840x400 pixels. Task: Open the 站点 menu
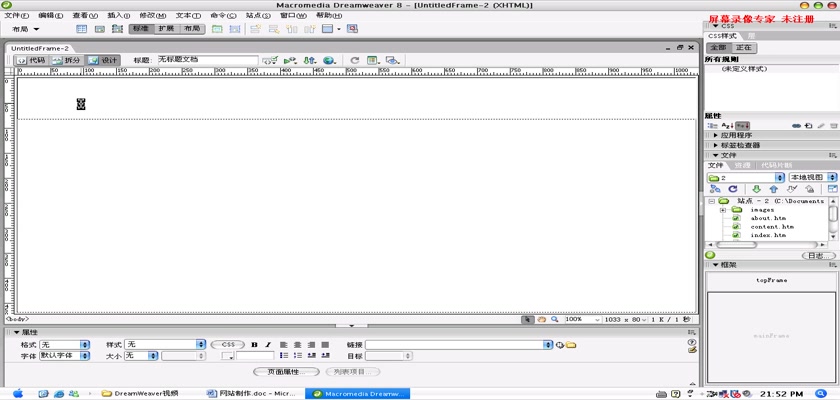258,16
